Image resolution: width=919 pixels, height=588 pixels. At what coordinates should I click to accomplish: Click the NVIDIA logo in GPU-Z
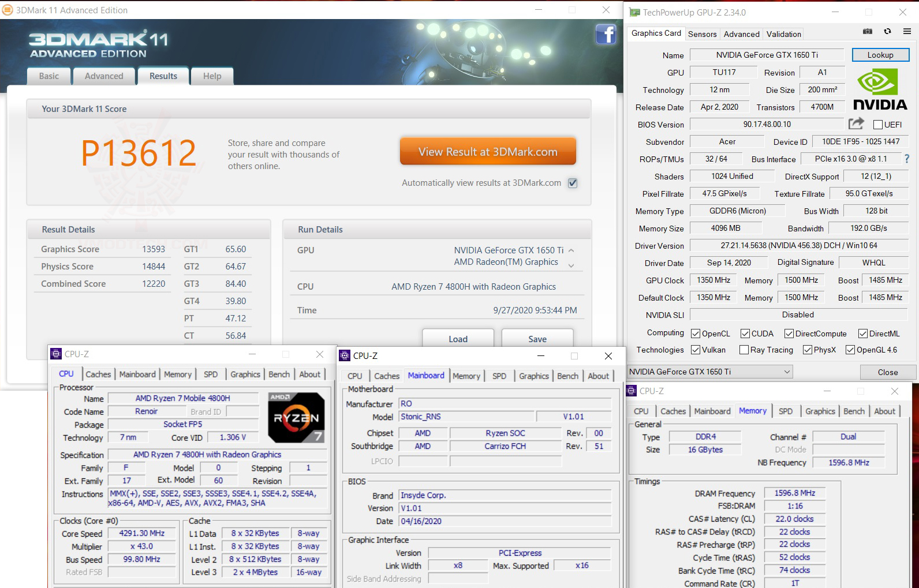point(880,88)
